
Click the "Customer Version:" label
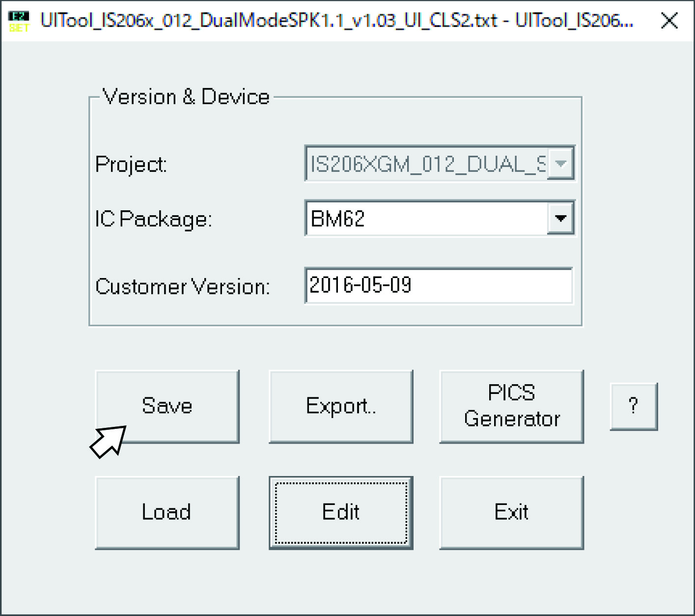[182, 286]
